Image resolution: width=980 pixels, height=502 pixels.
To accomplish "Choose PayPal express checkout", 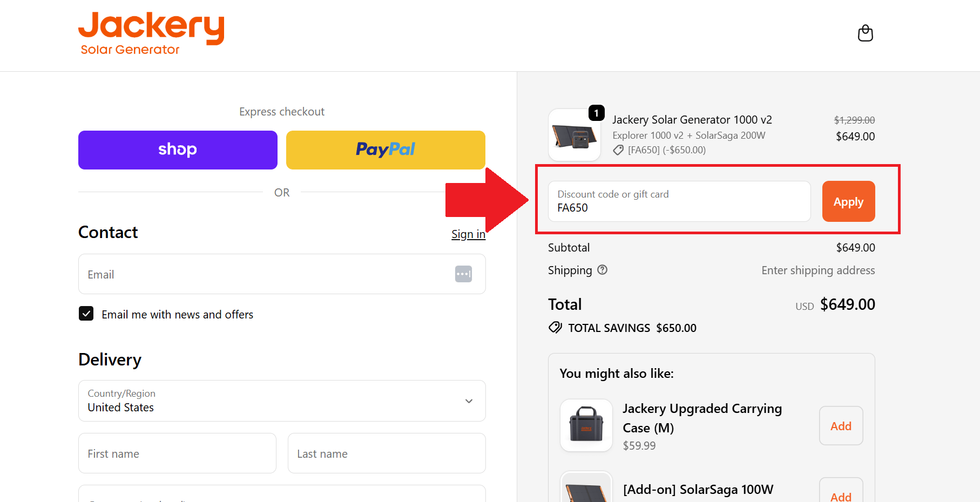I will (x=386, y=150).
